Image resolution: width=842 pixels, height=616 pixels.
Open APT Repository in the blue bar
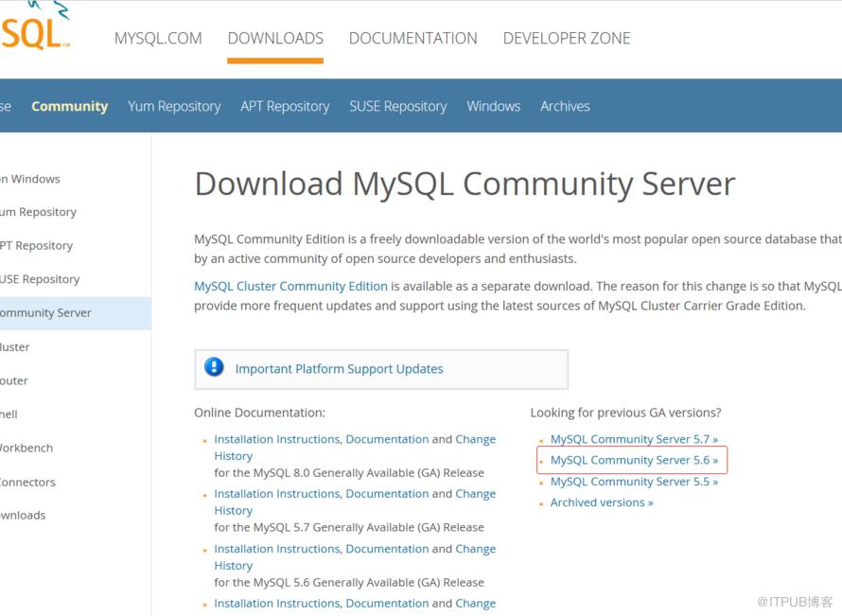click(285, 106)
